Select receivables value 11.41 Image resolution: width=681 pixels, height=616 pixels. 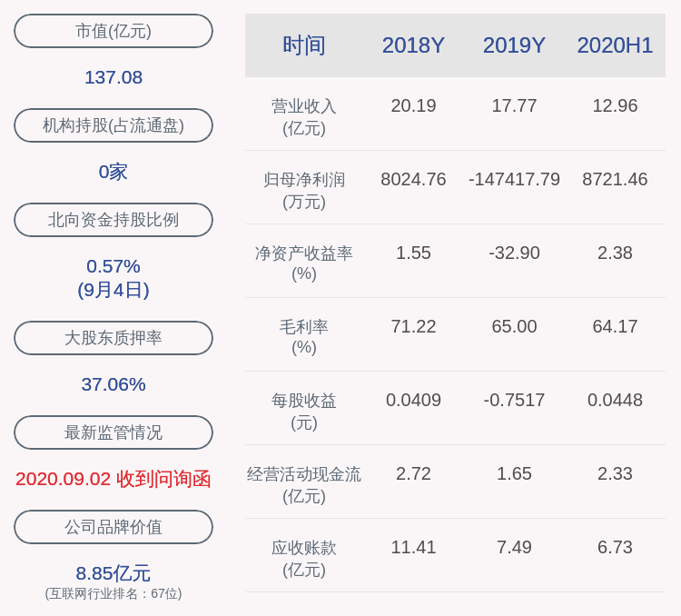413,547
